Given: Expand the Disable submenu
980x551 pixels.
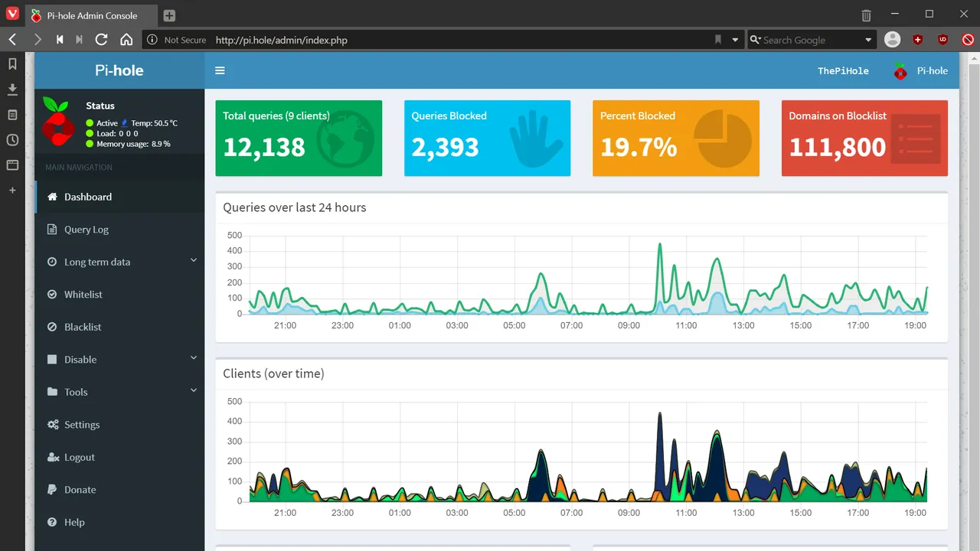Looking at the screenshot, I should pos(119,360).
